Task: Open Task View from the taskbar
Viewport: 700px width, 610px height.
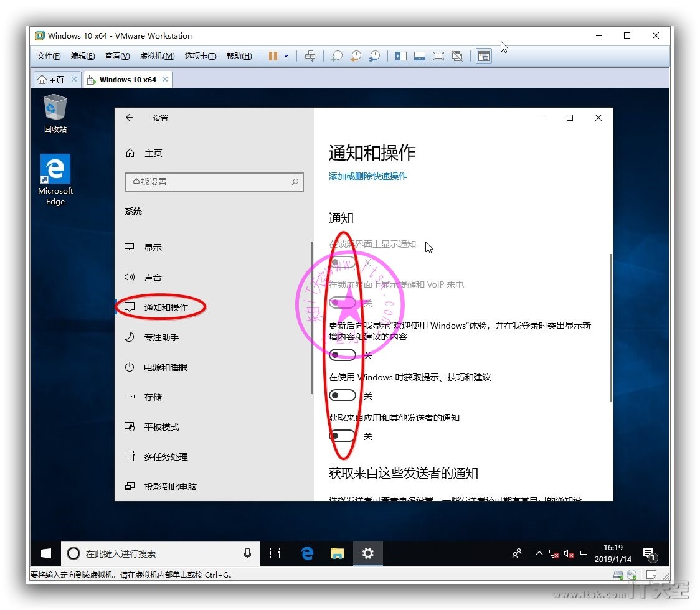Action: click(x=275, y=554)
